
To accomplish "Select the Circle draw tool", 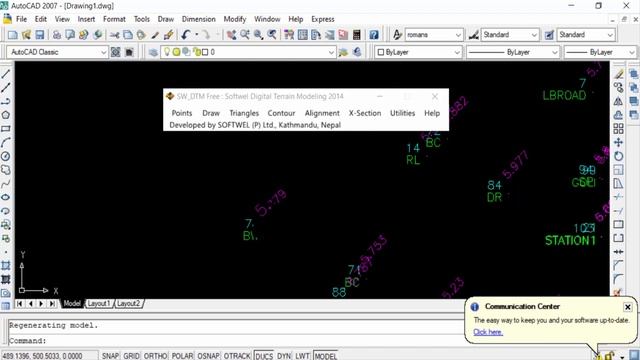I will pyautogui.click(x=6, y=156).
